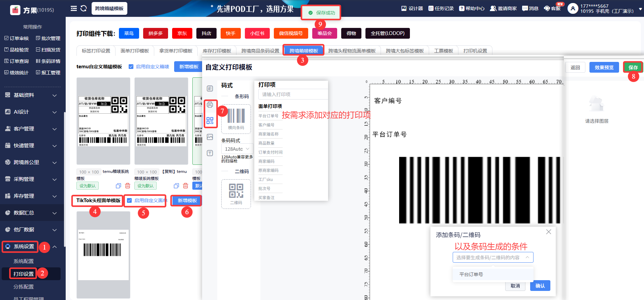Add the 二维码 QR code component
Viewport: 644px width, 300px height.
236,194
